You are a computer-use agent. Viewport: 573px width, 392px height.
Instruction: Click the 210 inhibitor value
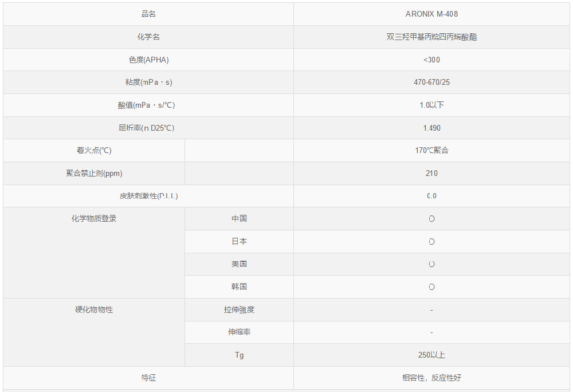point(431,173)
